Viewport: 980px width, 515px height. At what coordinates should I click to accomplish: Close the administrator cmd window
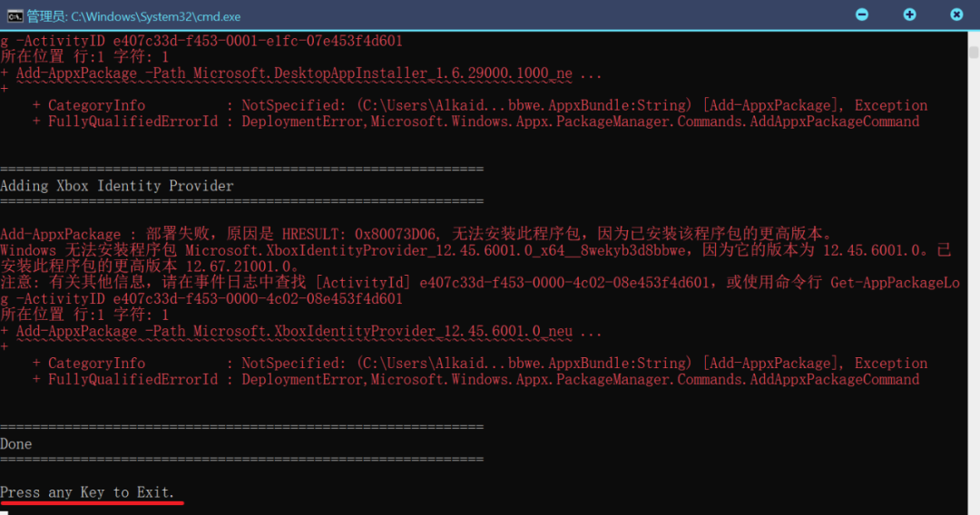coord(956,15)
